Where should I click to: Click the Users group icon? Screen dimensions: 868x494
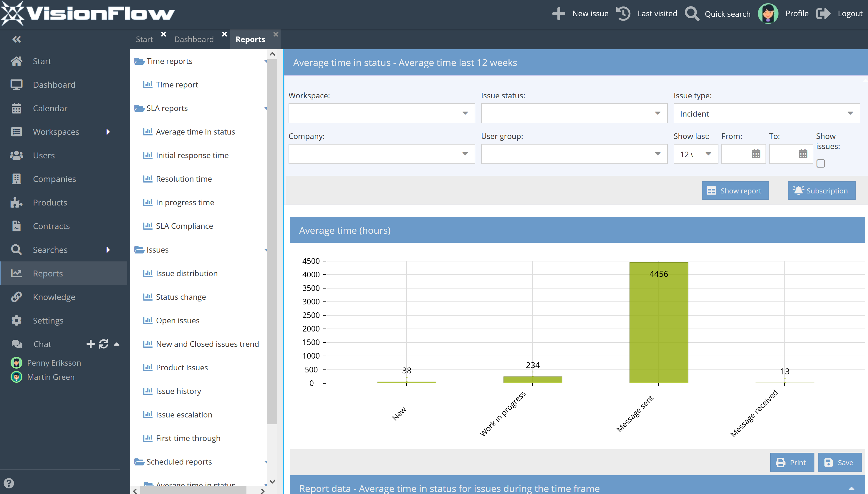(x=16, y=155)
